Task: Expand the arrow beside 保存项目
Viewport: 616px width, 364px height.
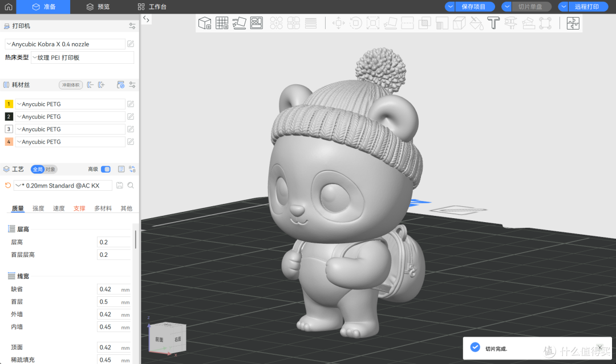Action: 450,7
